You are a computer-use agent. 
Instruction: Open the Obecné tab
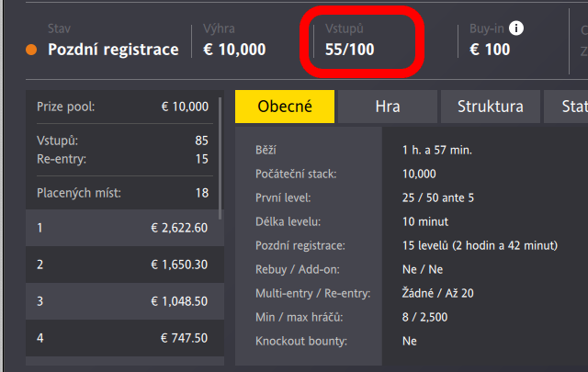click(x=285, y=107)
